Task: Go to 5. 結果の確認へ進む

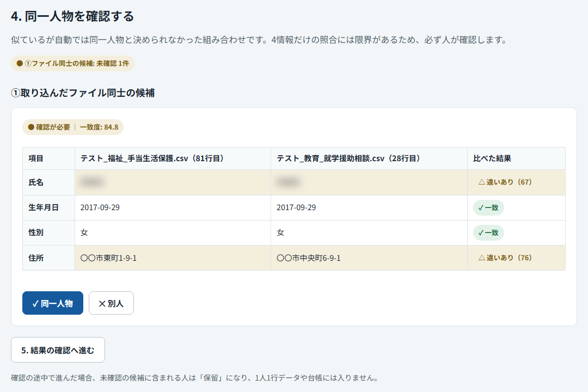Action: (58, 350)
